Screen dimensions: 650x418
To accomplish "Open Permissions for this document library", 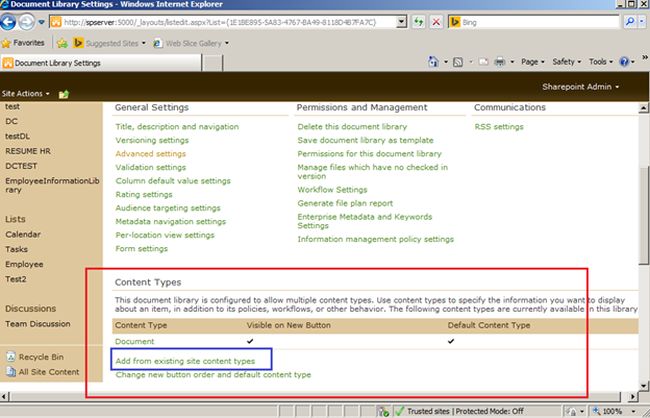I will (369, 154).
